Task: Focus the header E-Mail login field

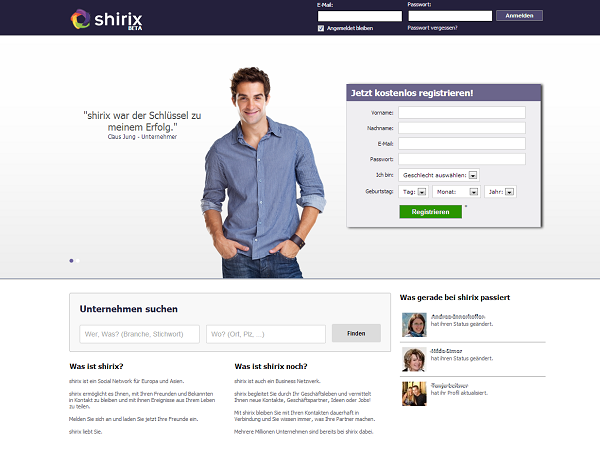Action: point(360,16)
